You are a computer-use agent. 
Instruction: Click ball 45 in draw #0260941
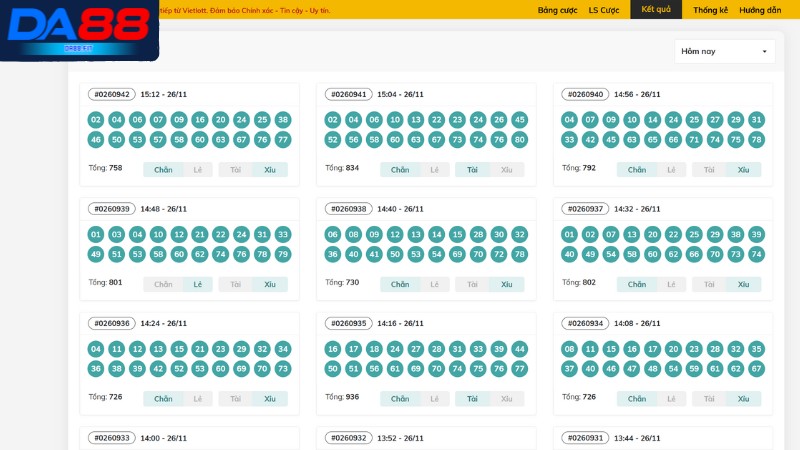[x=519, y=120]
